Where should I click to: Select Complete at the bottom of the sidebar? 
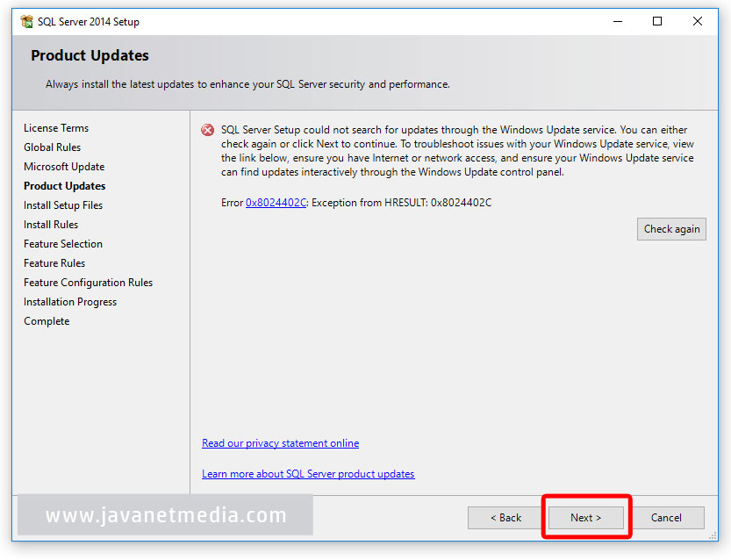coord(46,320)
